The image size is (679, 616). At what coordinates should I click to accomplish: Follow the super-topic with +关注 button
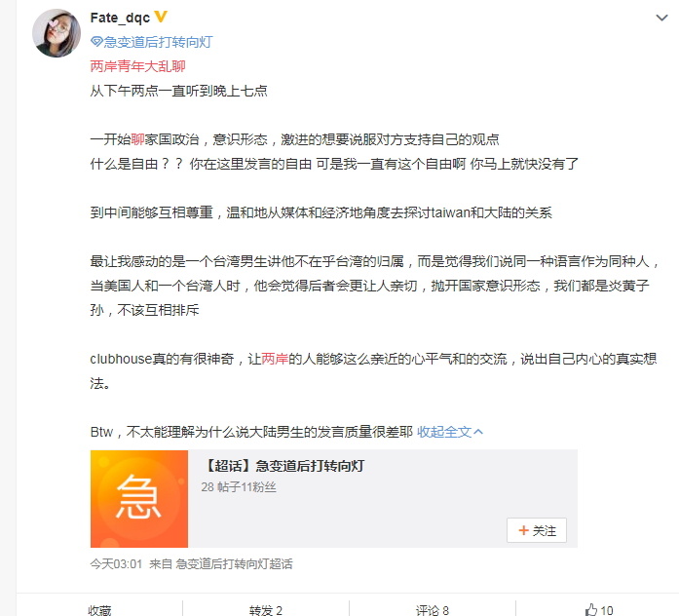point(537,530)
